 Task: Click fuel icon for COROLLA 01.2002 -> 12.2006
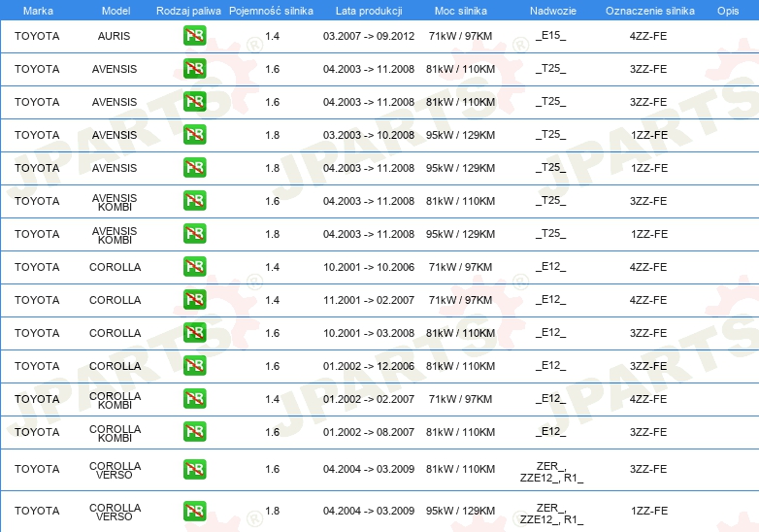(x=194, y=365)
